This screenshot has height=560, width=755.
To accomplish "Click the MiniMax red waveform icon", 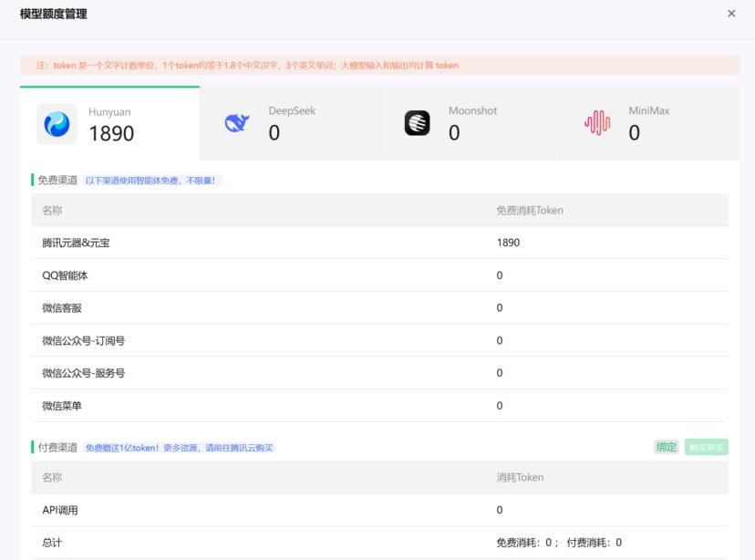I will (x=599, y=122).
